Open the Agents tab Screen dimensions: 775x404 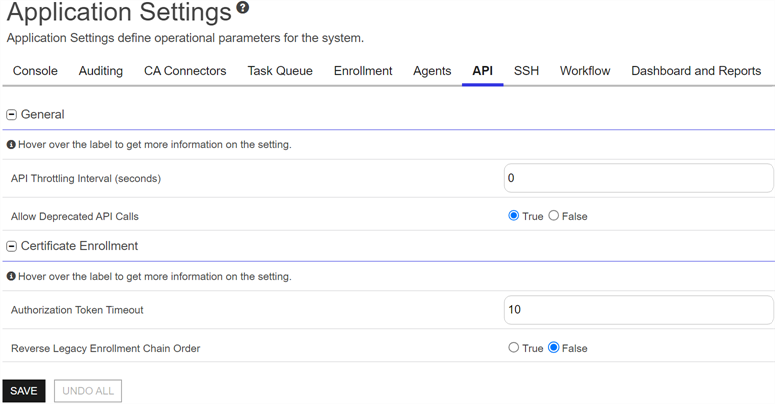pos(432,71)
